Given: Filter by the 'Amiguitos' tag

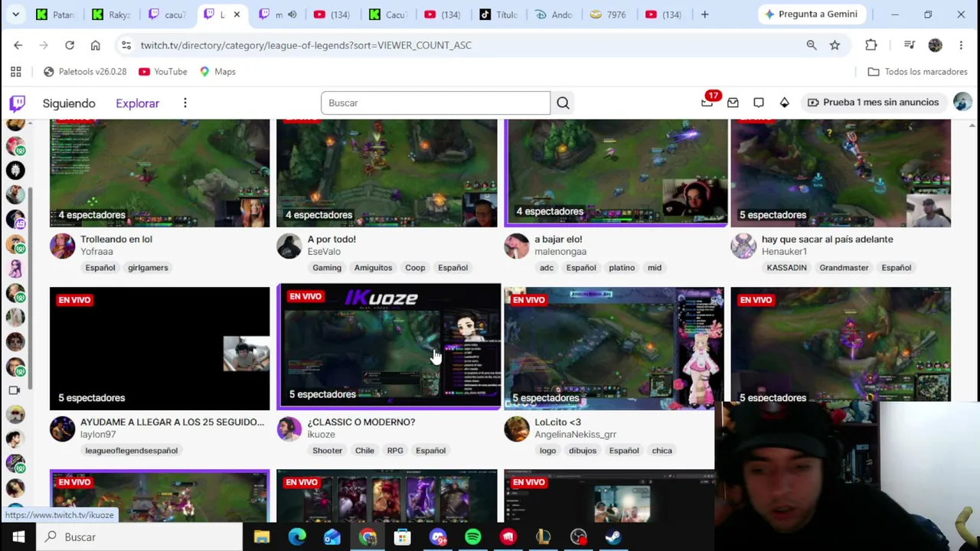Looking at the screenshot, I should pyautogui.click(x=373, y=268).
